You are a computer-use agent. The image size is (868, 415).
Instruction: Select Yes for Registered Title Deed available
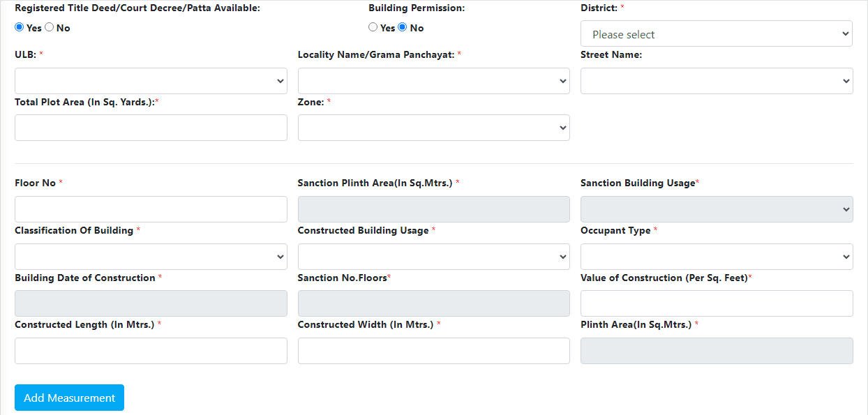[20, 27]
